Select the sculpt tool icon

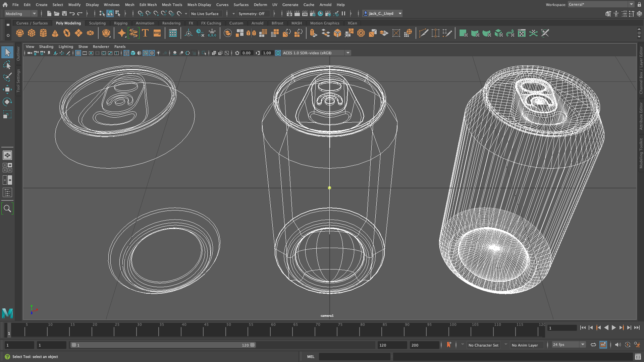pos(7,77)
